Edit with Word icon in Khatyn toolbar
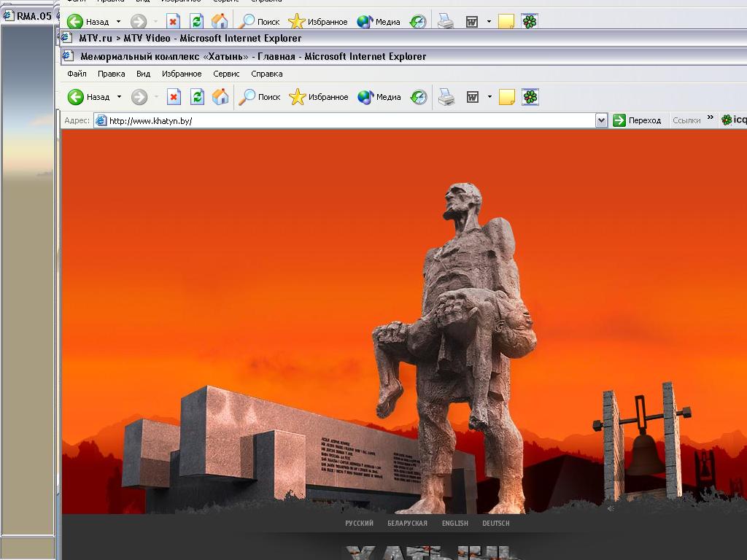747x560 pixels. (x=472, y=97)
